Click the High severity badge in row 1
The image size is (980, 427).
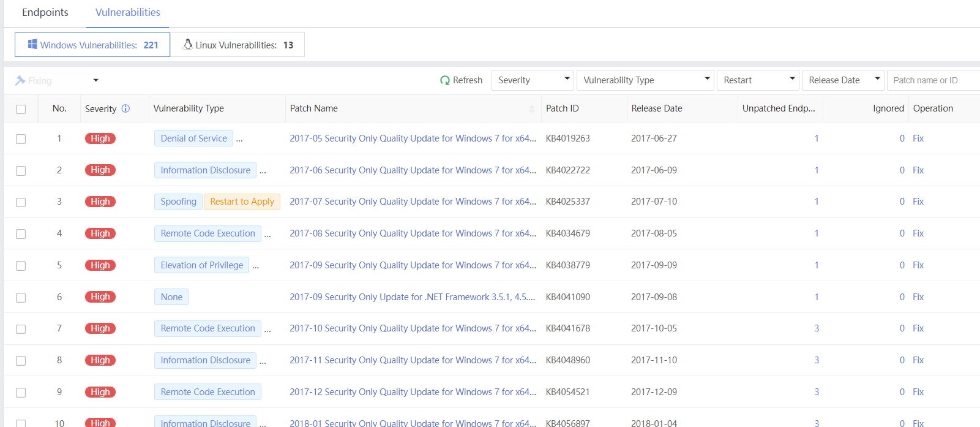[100, 138]
